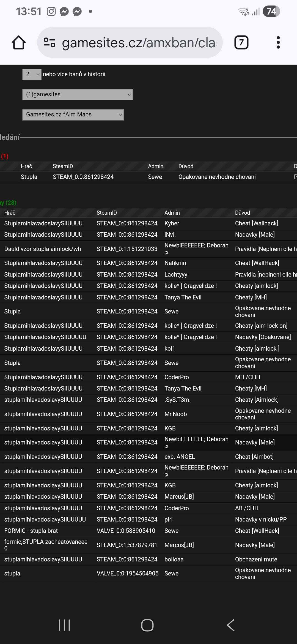This screenshot has height=644, width=297.
Task: Open ban entry with reason Nadavky v nicku/PP
Action: [x=261, y=519]
